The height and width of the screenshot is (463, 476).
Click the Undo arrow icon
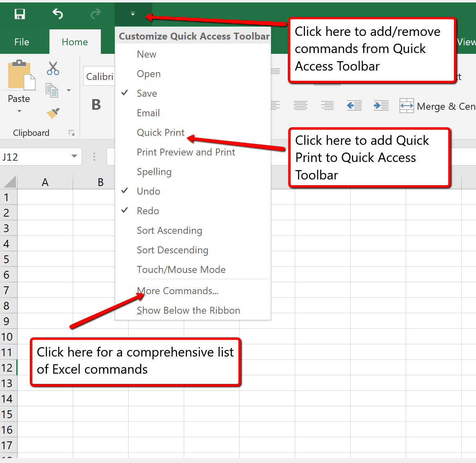coord(57,14)
